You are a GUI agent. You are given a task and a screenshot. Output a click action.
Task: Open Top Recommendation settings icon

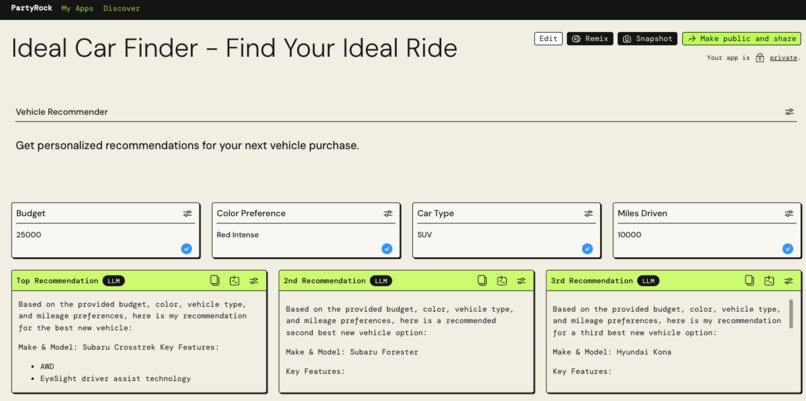254,281
